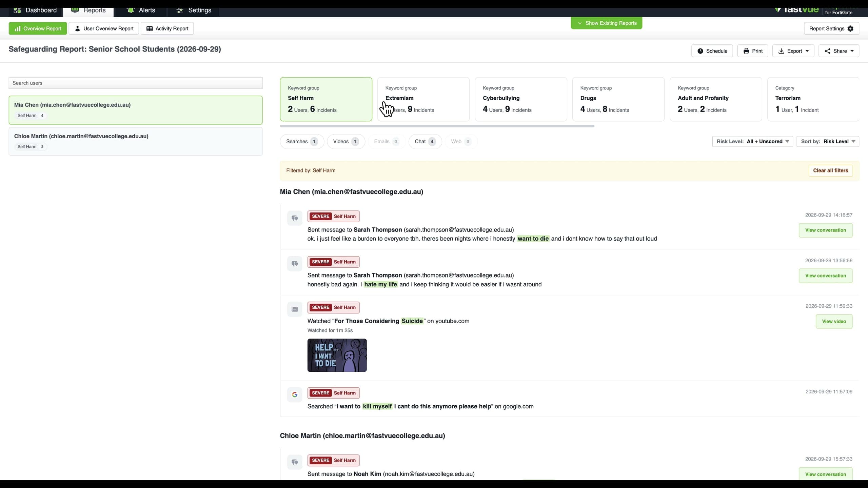Select user Mia Chen in list
Screen dimensions: 868x488
(x=136, y=110)
